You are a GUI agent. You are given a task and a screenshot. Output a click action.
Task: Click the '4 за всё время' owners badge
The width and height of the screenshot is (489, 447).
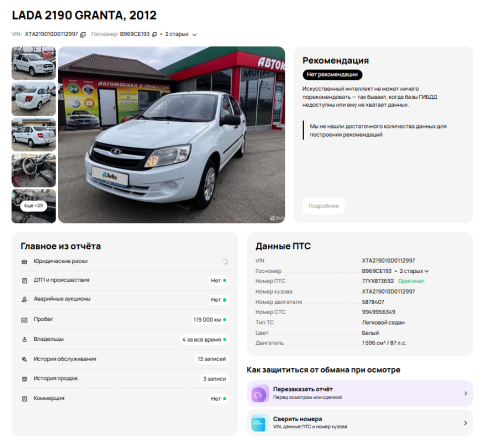point(204,339)
